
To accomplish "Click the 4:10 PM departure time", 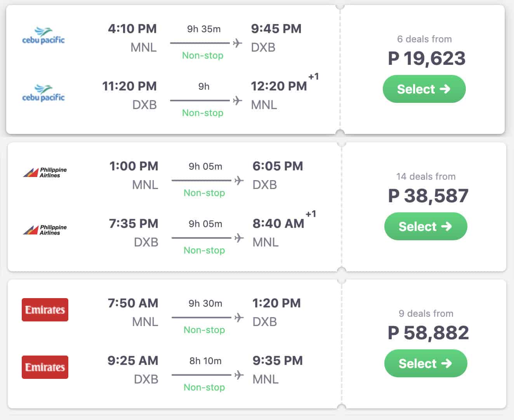I will tap(132, 29).
